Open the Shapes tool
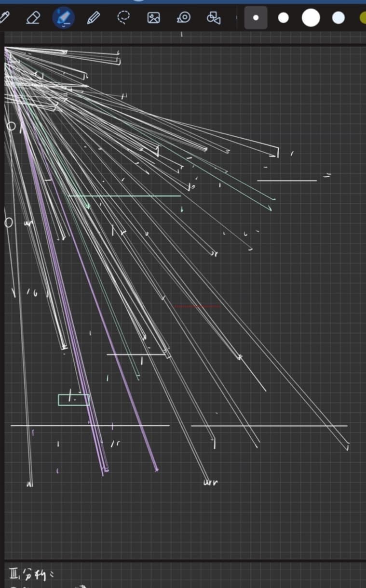This screenshot has width=366, height=588. [213, 18]
